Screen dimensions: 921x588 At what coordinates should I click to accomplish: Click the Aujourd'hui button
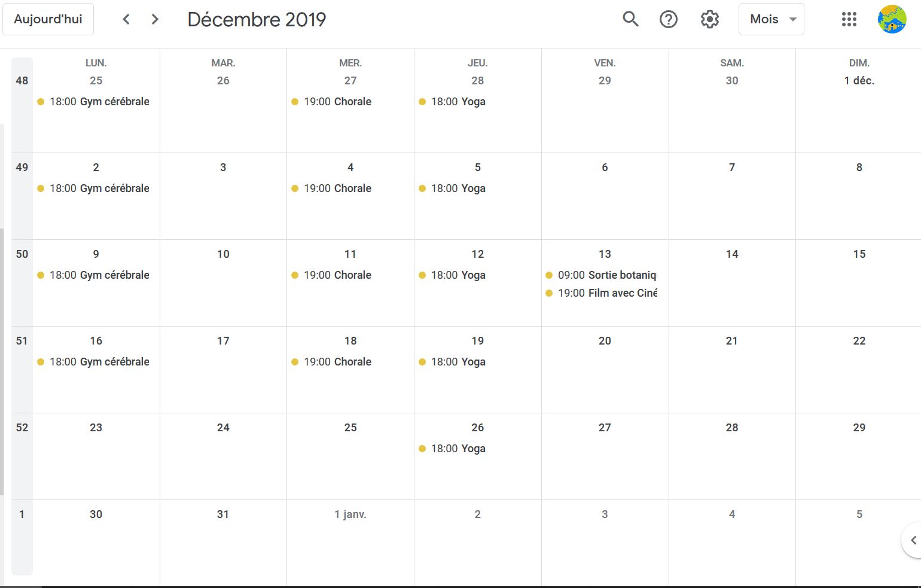tap(48, 19)
